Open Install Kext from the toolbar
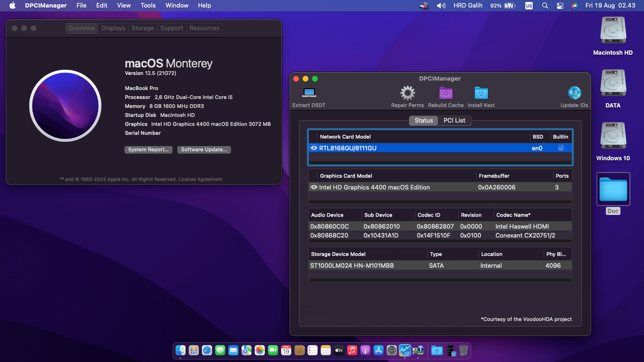 pos(481,92)
